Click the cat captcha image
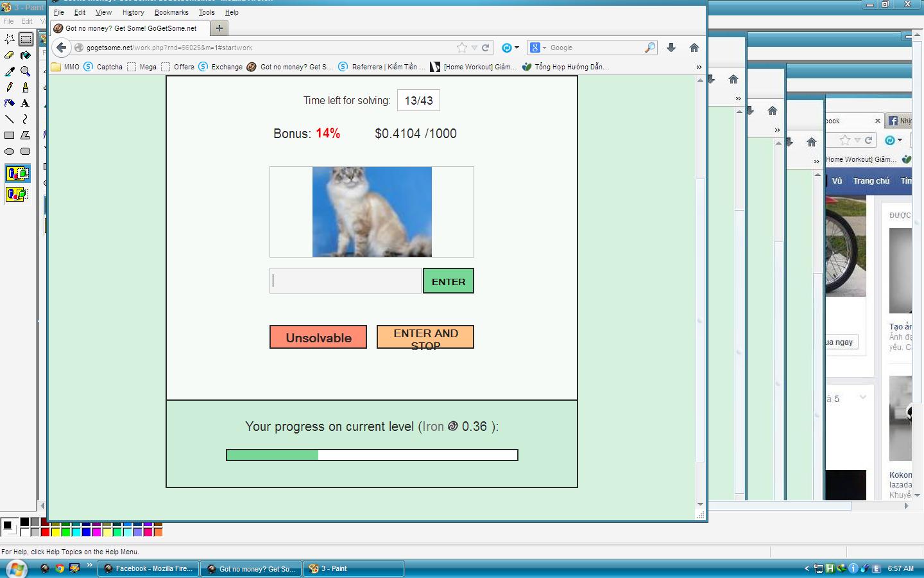The image size is (924, 578). [x=372, y=212]
